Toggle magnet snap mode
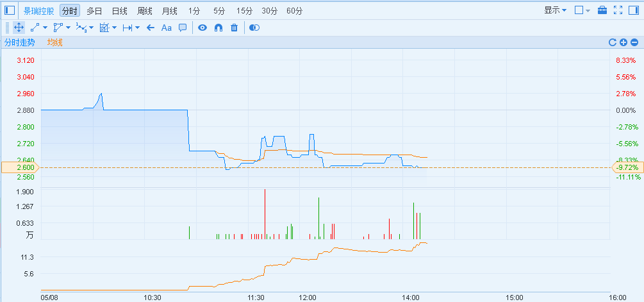This screenshot has width=644, height=302. (219, 28)
